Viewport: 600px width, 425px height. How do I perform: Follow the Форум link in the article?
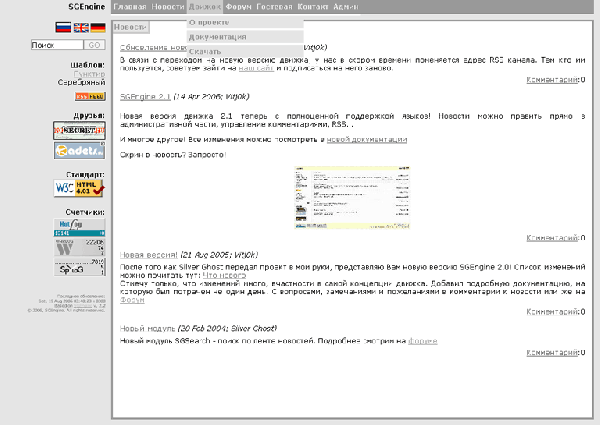pyautogui.click(x=132, y=300)
